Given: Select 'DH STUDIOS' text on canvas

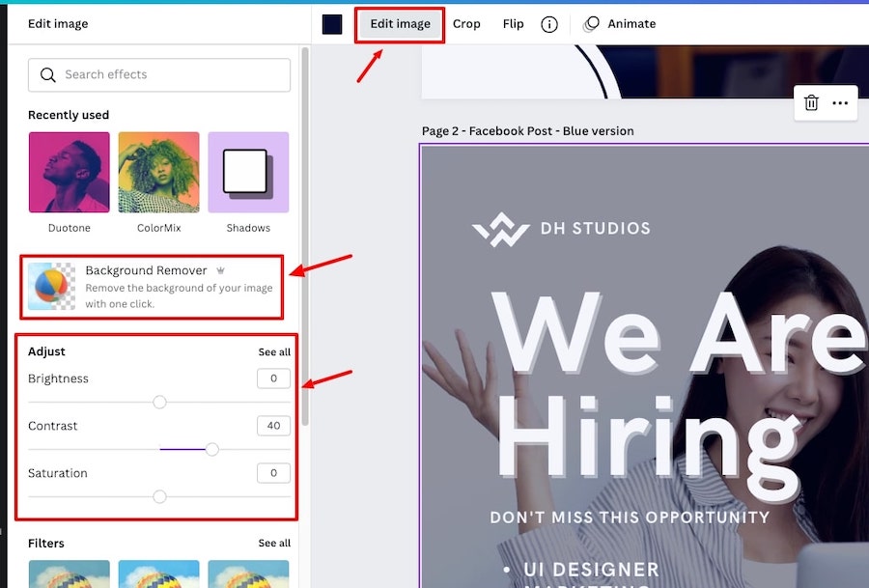Looking at the screenshot, I should tap(595, 228).
